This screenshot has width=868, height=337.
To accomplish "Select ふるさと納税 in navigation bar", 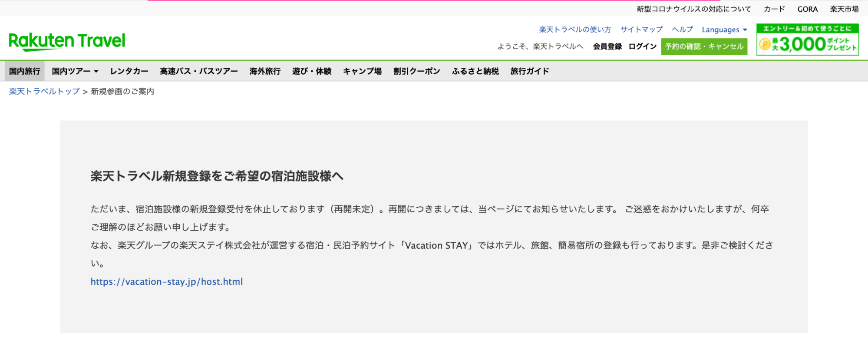I will pyautogui.click(x=475, y=71).
